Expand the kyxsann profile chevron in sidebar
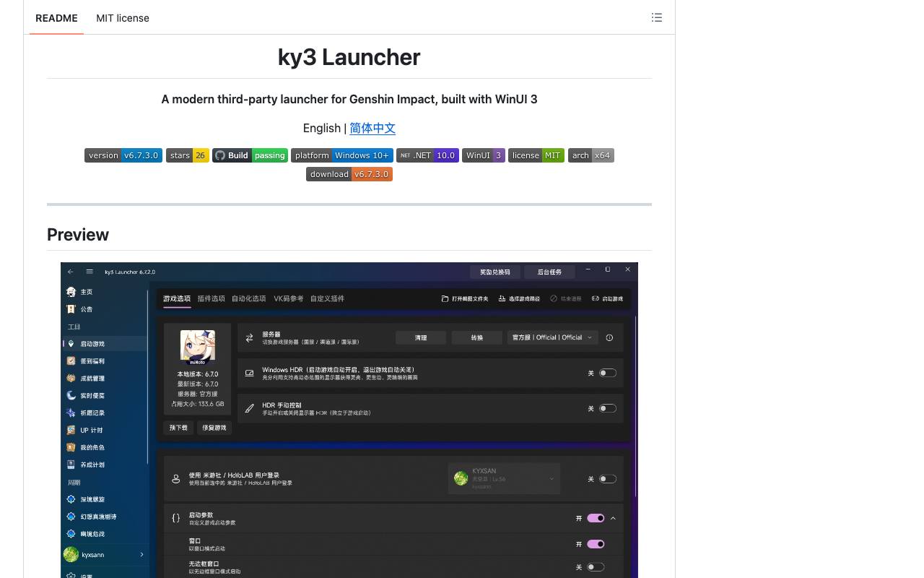The height and width of the screenshot is (578, 924). click(141, 555)
